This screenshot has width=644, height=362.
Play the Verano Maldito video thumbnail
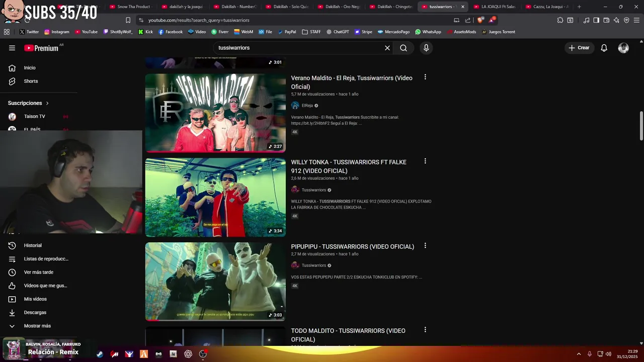[215, 113]
